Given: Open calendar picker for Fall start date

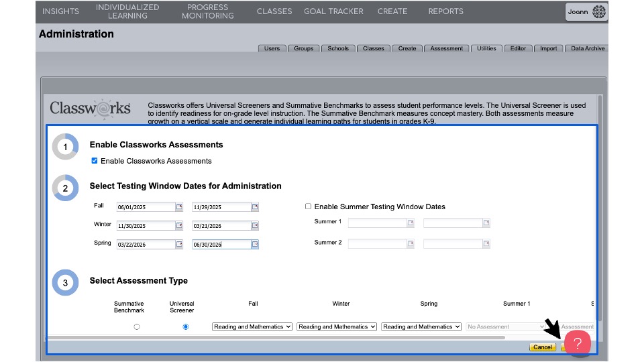Looking at the screenshot, I should pyautogui.click(x=179, y=207).
